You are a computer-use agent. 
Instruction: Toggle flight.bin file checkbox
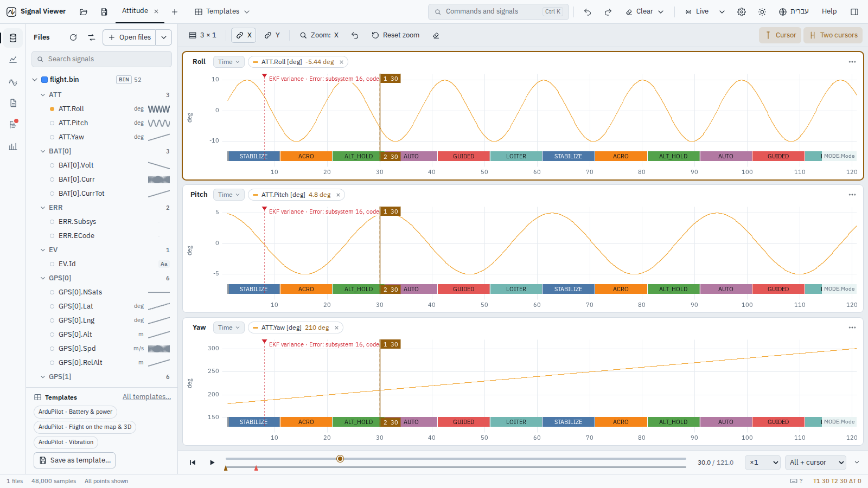pyautogui.click(x=44, y=80)
